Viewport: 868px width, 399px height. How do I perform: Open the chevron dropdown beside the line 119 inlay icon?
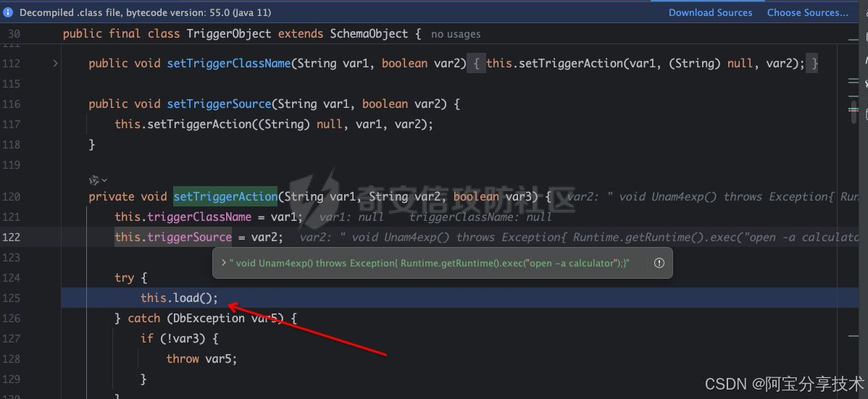104,180
